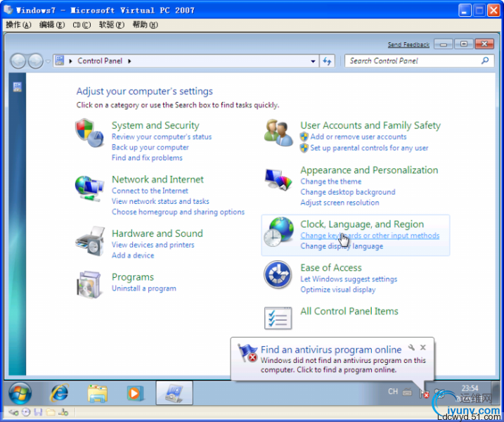Expand the recent pages dropdown arrow
This screenshot has height=422, width=504.
coord(48,61)
